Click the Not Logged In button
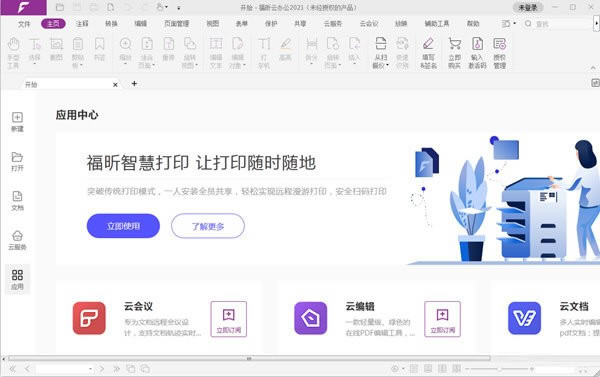This screenshot has height=377, width=600. coord(528,7)
